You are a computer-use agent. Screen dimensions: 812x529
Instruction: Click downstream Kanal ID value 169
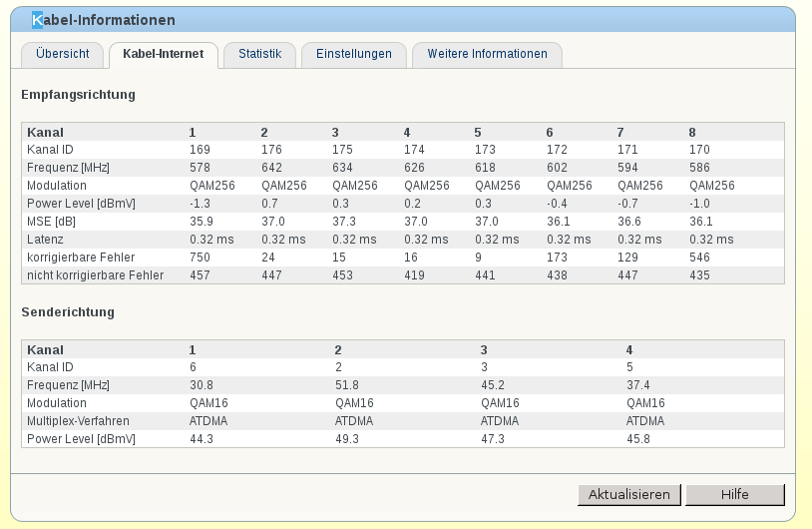tap(200, 150)
